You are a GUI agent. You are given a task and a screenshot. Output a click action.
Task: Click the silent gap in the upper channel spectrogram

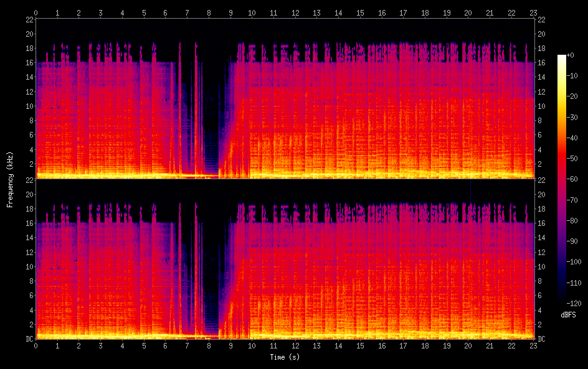click(212, 93)
